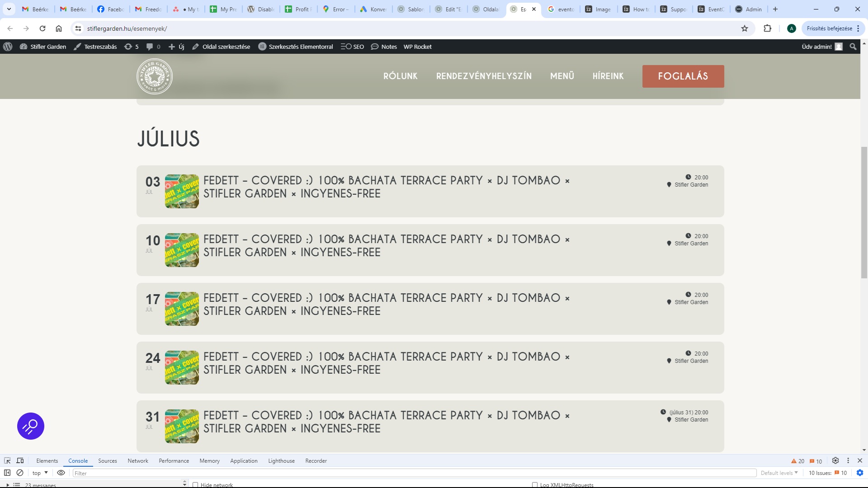This screenshot has height=488, width=868.
Task: Open the RÓLUNK navigation link
Action: click(401, 76)
